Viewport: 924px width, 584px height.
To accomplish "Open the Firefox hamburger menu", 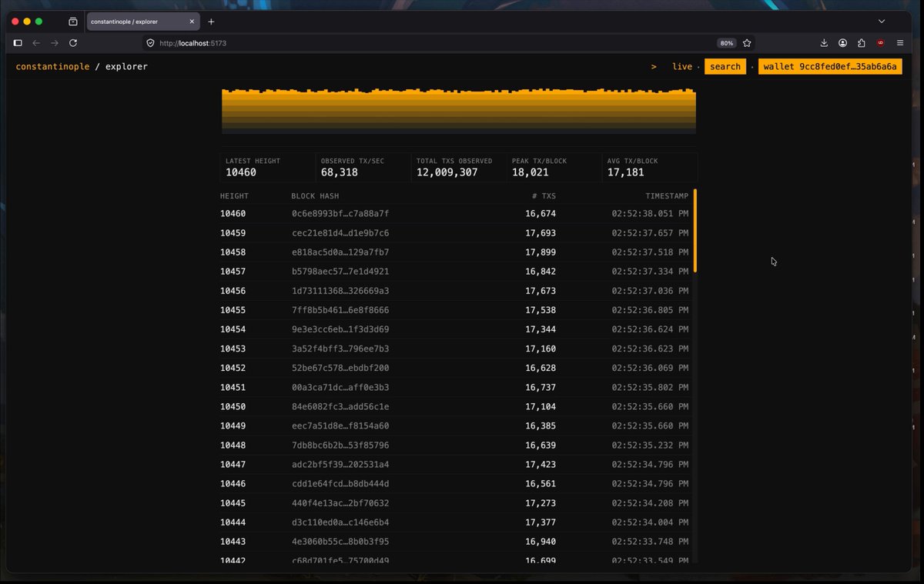I will point(900,43).
